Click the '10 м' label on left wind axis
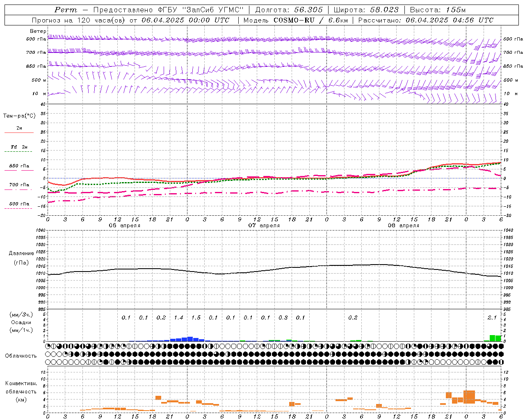This screenshot has width=525, height=420. tap(40, 94)
